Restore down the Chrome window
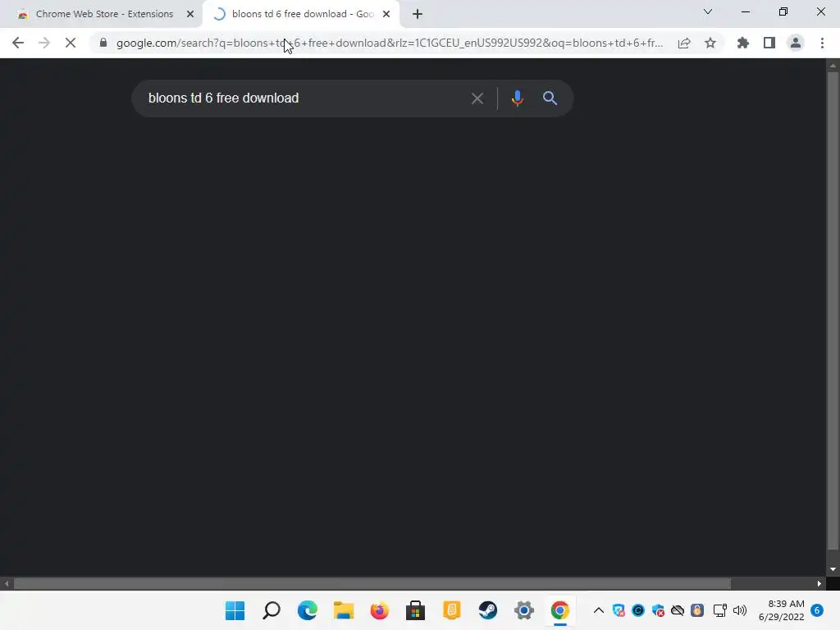Screen dimensions: 840x630 click(783, 11)
